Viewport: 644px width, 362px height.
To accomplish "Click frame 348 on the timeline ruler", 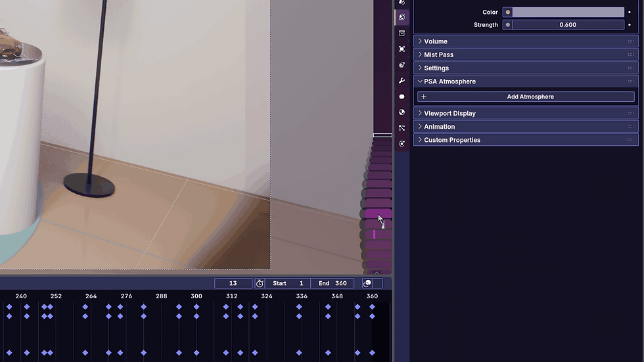I will point(336,296).
